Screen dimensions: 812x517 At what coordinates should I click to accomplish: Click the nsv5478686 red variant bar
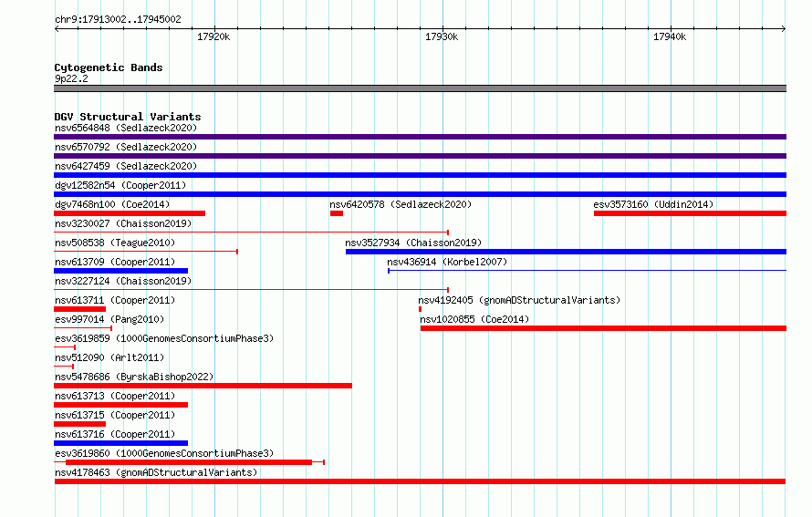[203, 386]
